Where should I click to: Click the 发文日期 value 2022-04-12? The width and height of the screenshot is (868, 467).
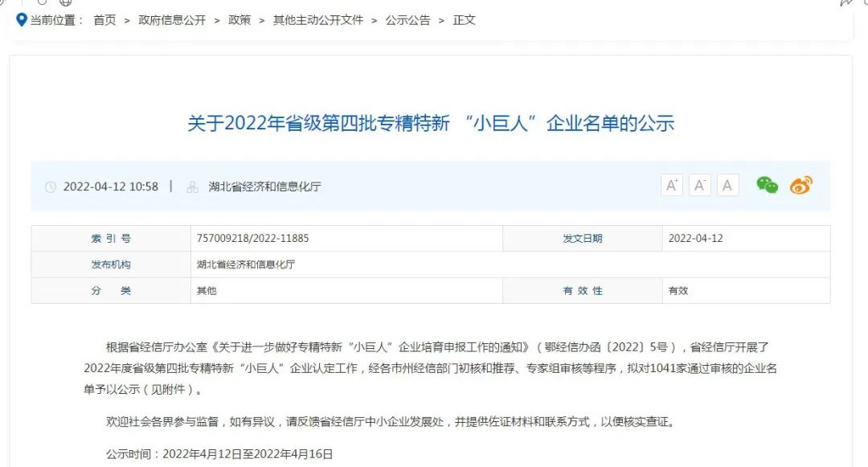click(x=696, y=239)
